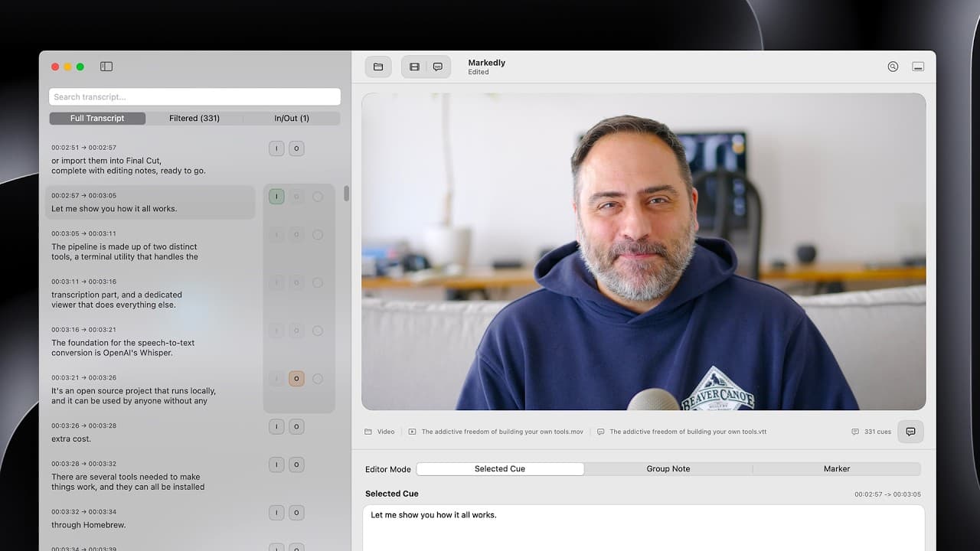This screenshot has height=551, width=980.
Task: Set Out point on "or import them into Final Cut" cue
Action: 296,148
